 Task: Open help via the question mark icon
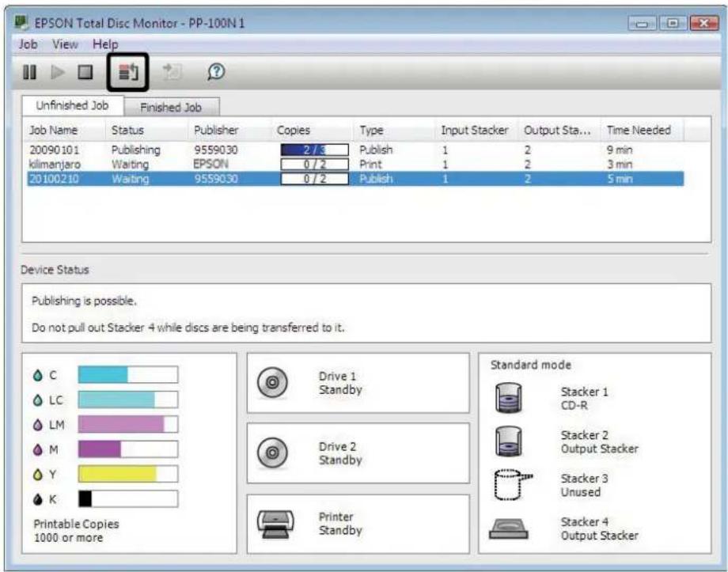click(216, 72)
